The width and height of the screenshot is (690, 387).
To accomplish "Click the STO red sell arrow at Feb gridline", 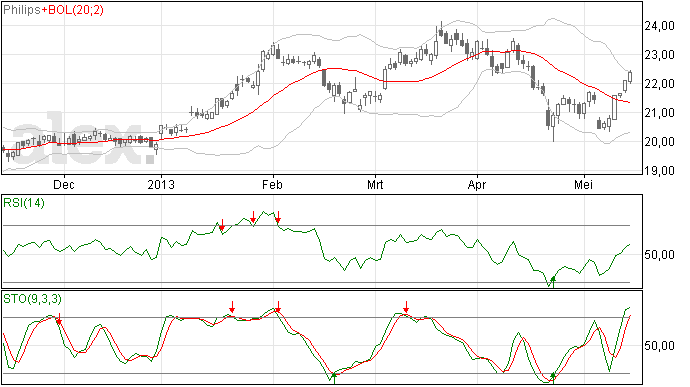I will pyautogui.click(x=278, y=307).
